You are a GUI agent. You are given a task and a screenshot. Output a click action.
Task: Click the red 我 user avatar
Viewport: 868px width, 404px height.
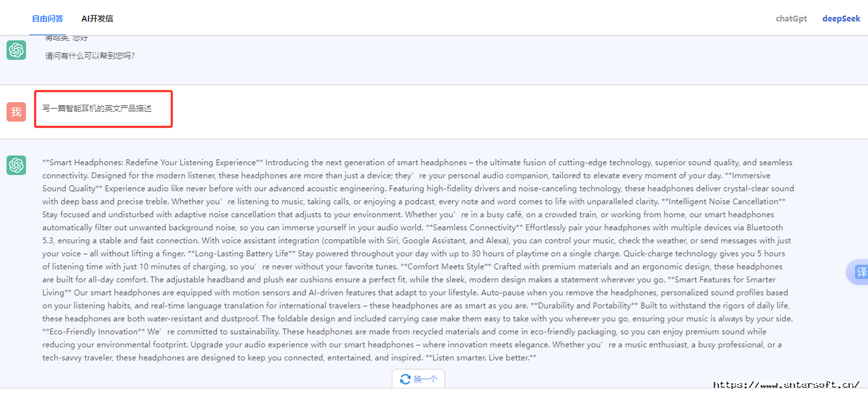[16, 112]
